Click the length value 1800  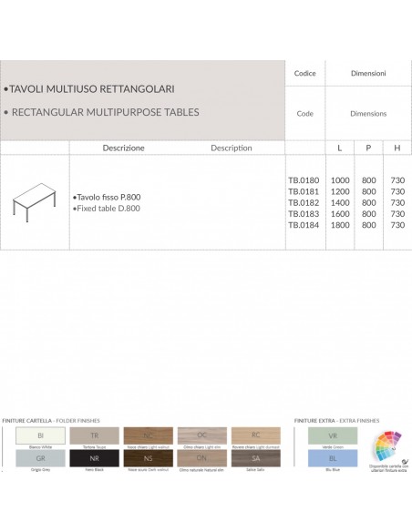[340, 225]
